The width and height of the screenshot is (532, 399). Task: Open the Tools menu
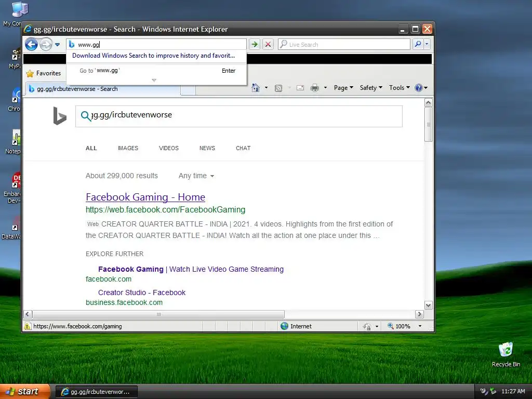[x=400, y=88]
